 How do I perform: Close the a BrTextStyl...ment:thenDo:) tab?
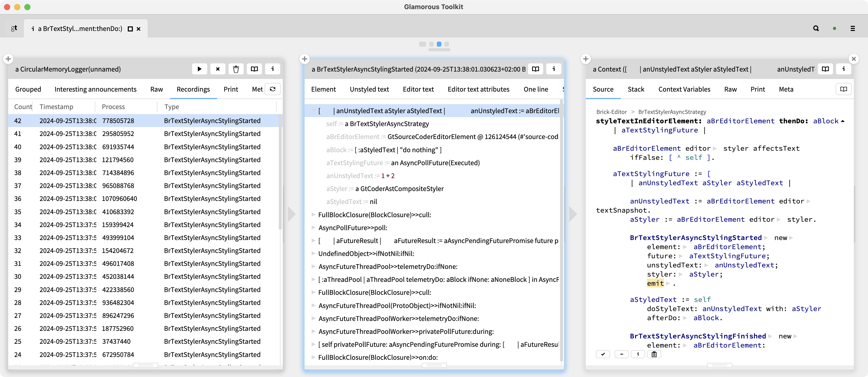[x=138, y=29]
